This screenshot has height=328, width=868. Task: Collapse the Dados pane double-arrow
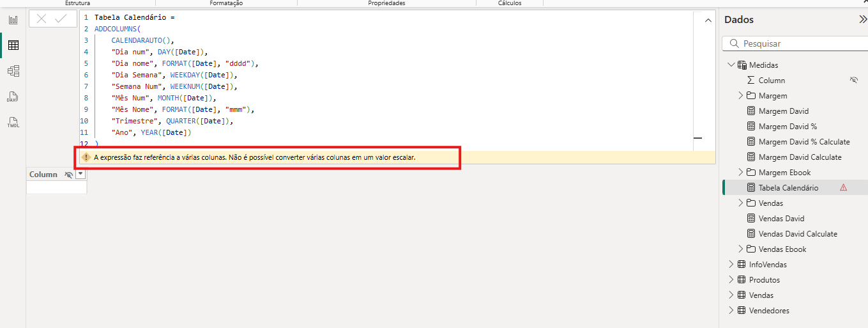pyautogui.click(x=862, y=20)
